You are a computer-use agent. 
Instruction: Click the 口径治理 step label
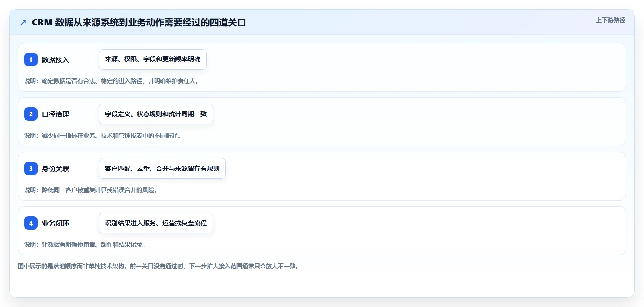[55, 114]
